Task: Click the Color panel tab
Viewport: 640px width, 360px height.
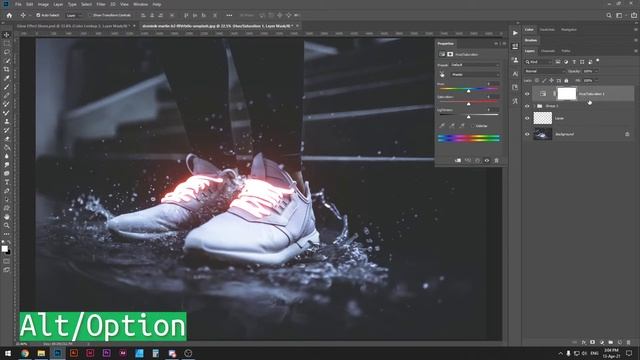Action: coord(529,29)
